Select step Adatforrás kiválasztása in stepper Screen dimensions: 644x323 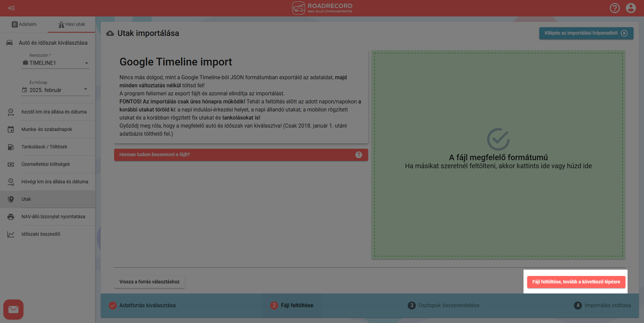point(142,306)
